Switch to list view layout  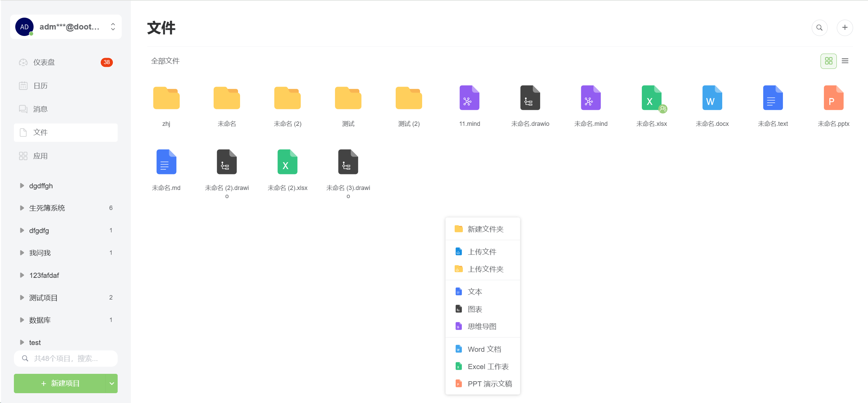click(845, 61)
